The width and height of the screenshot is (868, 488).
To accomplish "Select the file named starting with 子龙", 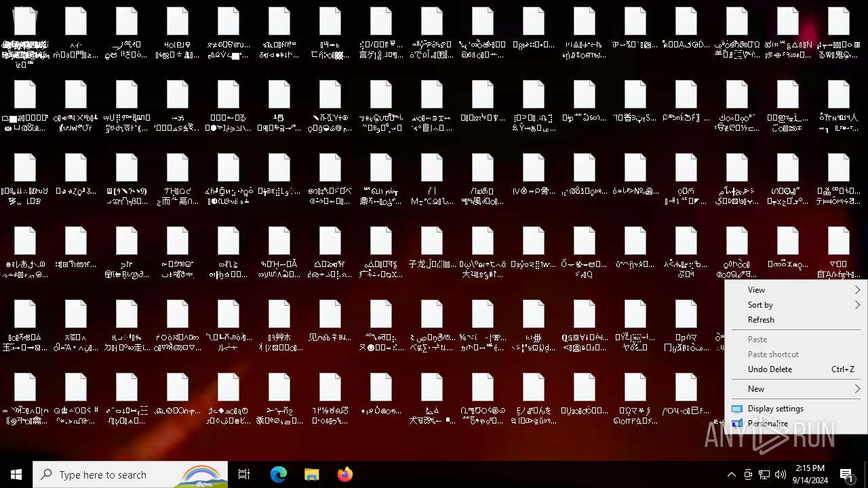I will [432, 252].
